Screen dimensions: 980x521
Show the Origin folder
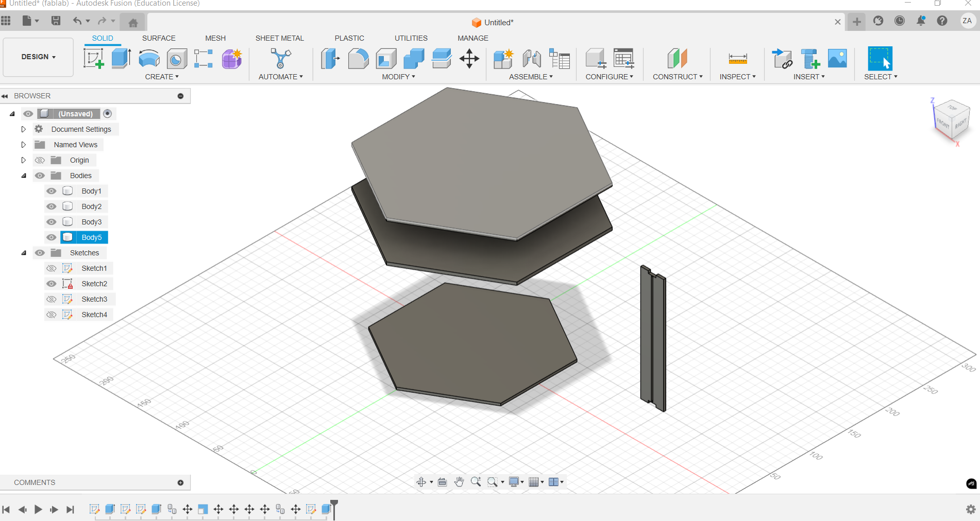[x=40, y=160]
